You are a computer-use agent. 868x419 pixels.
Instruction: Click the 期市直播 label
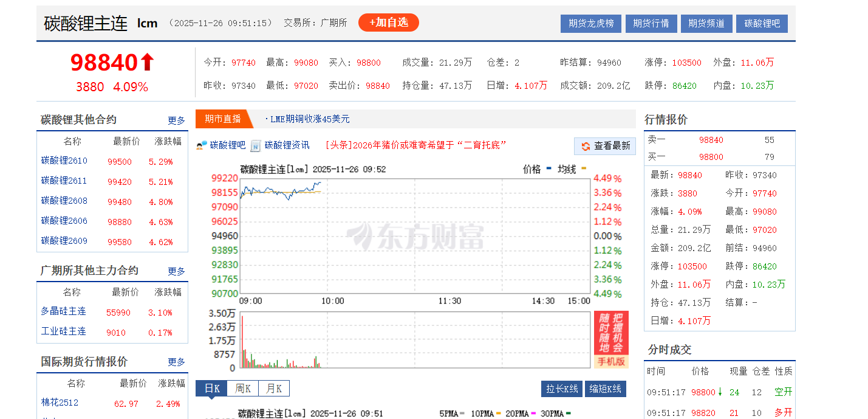223,119
